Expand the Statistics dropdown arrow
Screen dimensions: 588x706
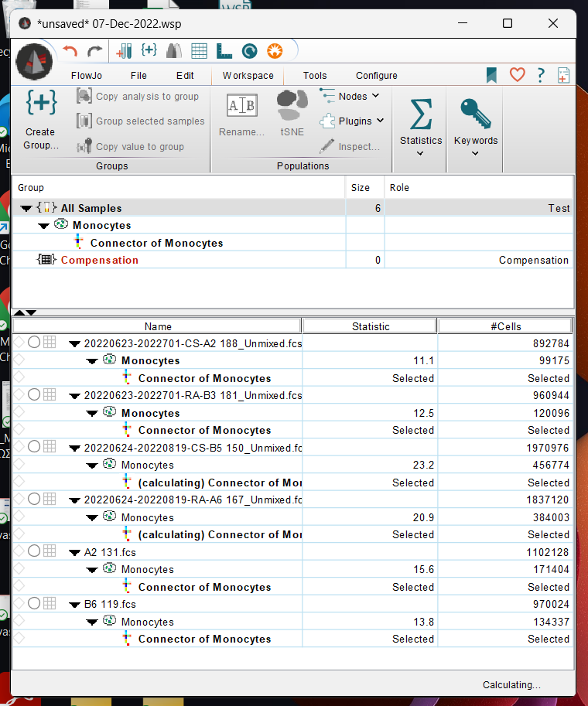(x=420, y=154)
